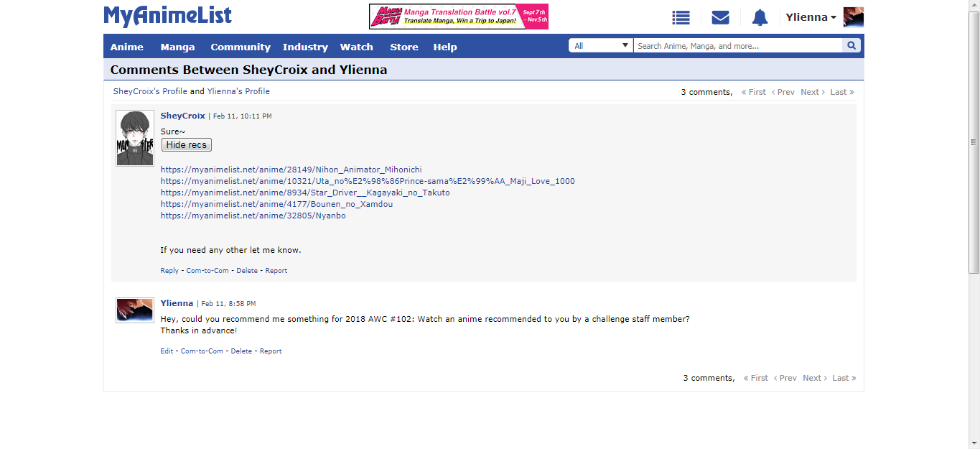Click Prev in the top pagination

(x=783, y=92)
